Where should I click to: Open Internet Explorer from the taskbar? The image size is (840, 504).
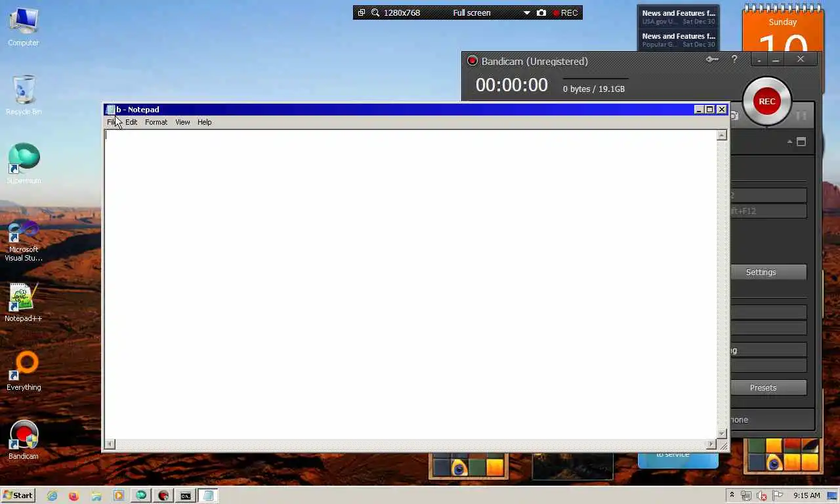(52, 496)
